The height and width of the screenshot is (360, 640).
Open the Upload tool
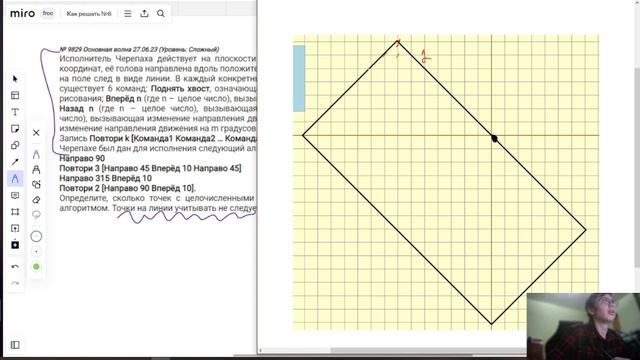click(15, 228)
